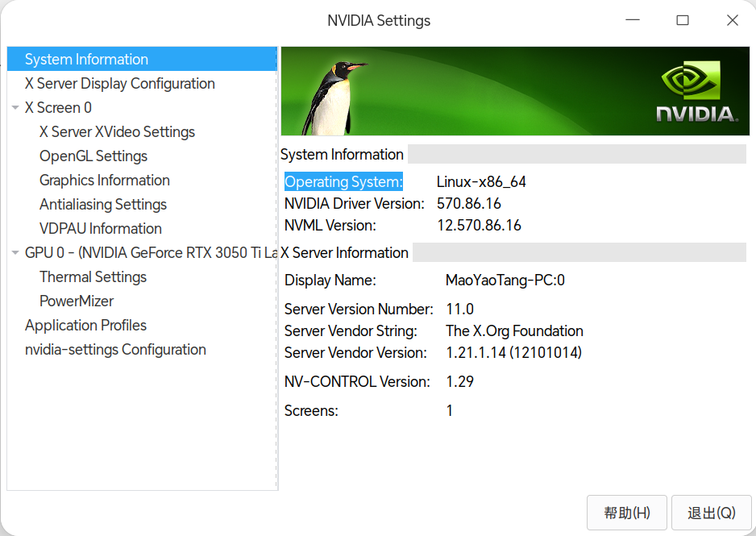Close the NVIDIA Settings window
Image resolution: width=756 pixels, height=536 pixels.
coord(733,20)
